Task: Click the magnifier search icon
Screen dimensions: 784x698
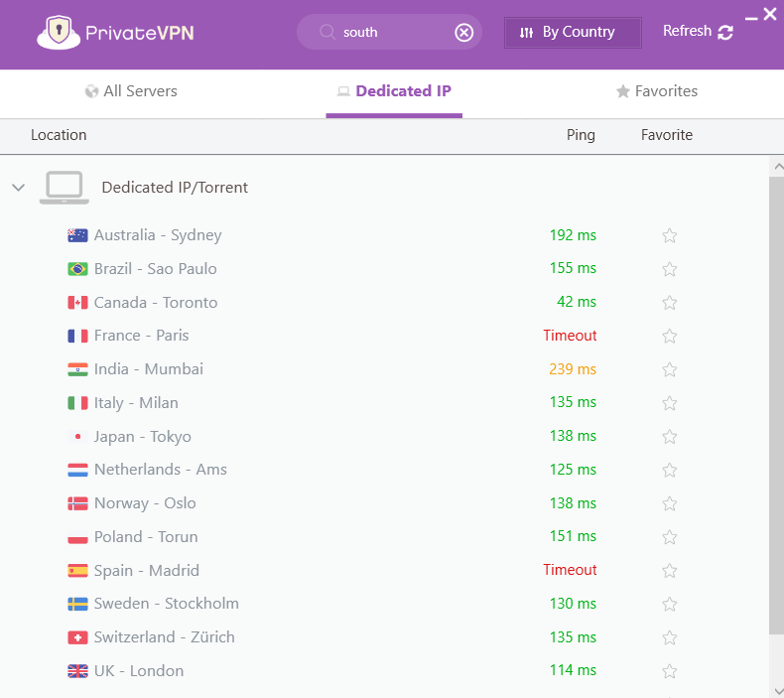Action: tap(327, 32)
